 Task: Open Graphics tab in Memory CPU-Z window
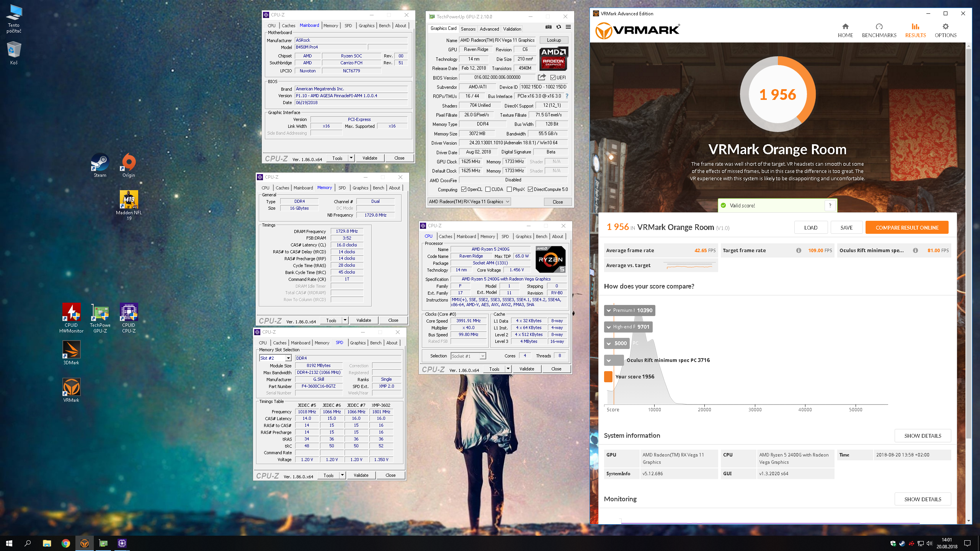pyautogui.click(x=360, y=188)
